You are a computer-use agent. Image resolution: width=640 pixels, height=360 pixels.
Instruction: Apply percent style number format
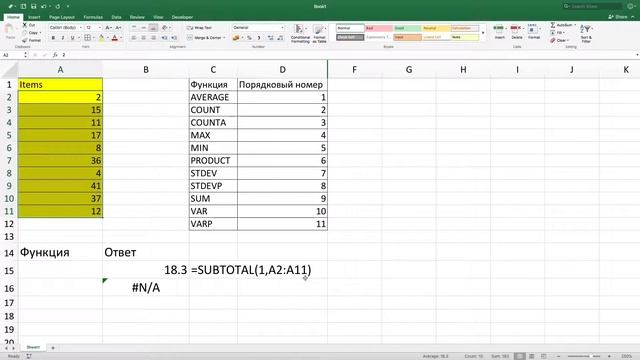[249, 38]
